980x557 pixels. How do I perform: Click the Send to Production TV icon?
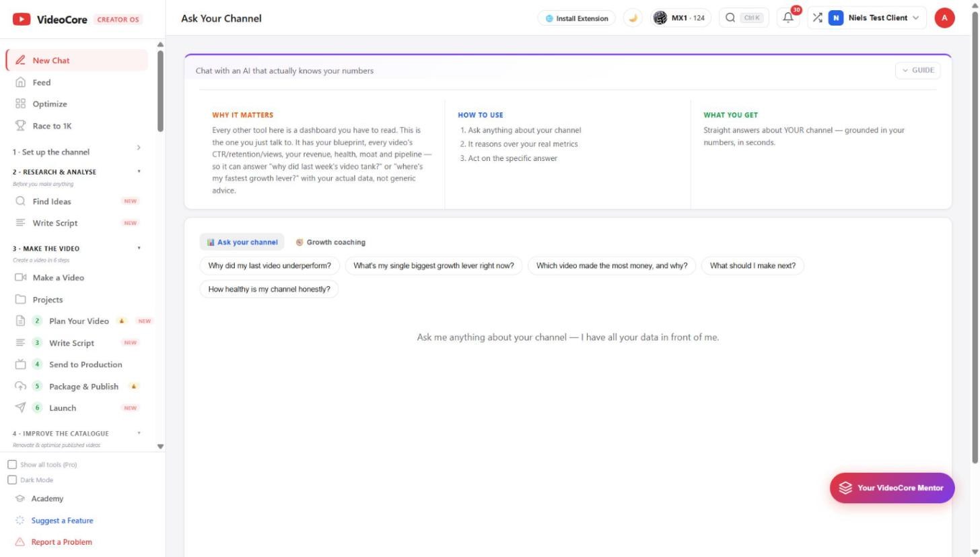click(x=20, y=364)
